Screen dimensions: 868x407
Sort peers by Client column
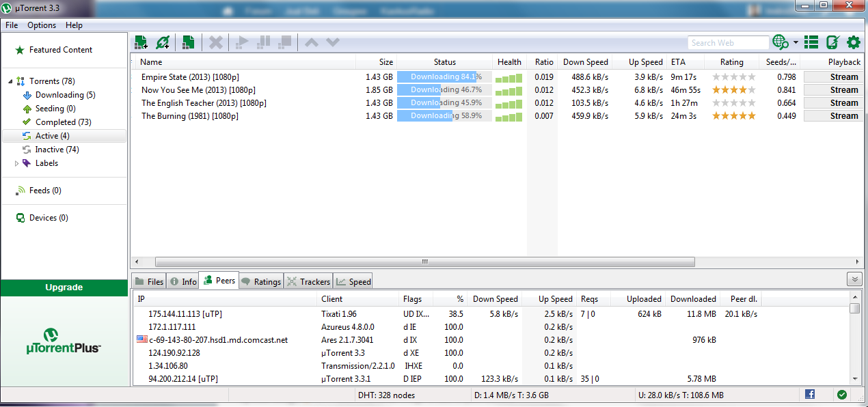point(358,299)
